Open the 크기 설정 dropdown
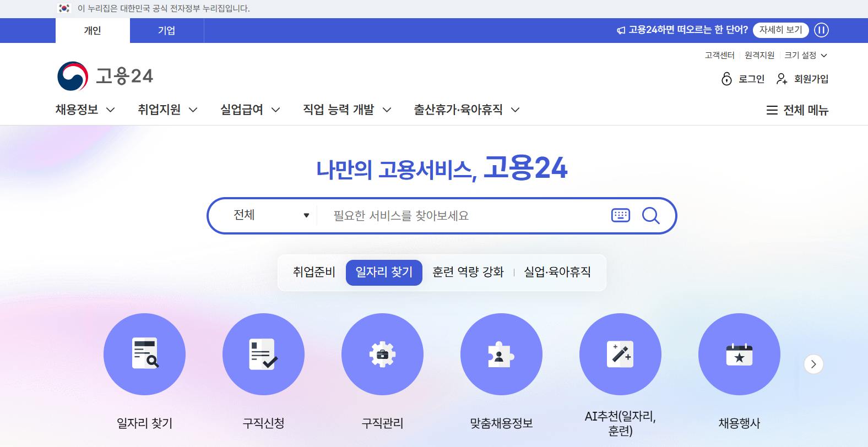Viewport: 868px width, 447px height. click(x=806, y=55)
